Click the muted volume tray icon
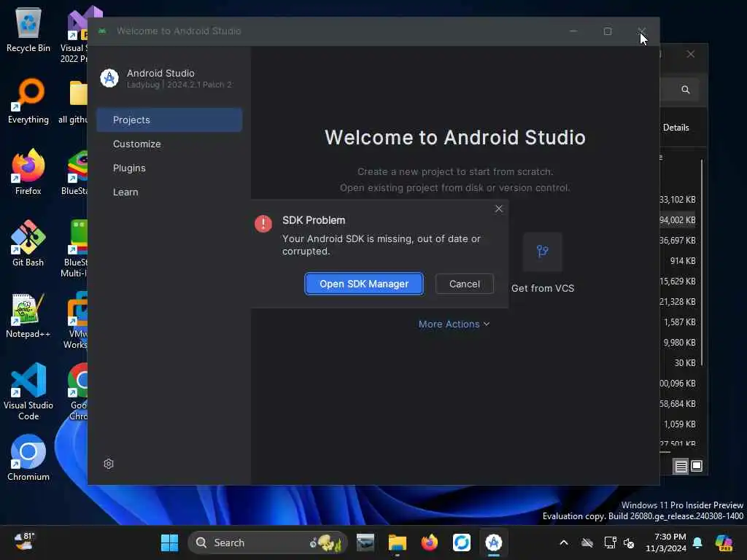 pyautogui.click(x=629, y=542)
